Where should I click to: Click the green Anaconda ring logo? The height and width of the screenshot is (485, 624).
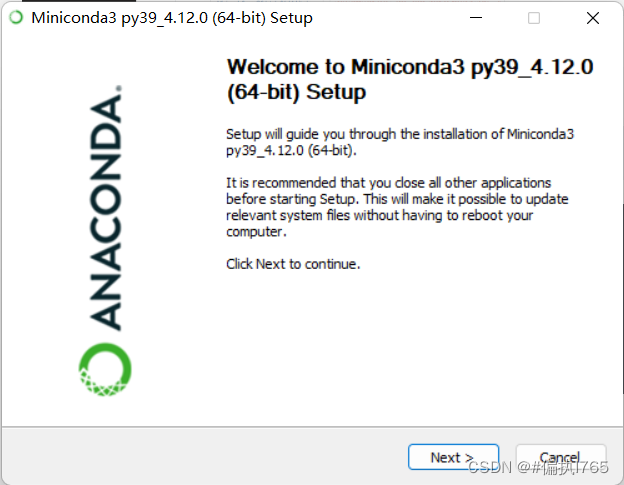(x=105, y=370)
